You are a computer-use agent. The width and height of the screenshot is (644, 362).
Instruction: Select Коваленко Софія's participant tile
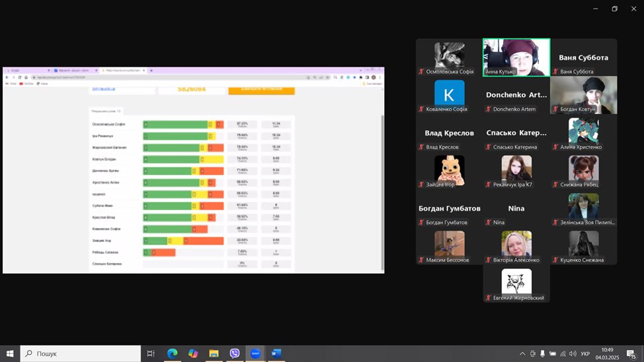click(450, 94)
